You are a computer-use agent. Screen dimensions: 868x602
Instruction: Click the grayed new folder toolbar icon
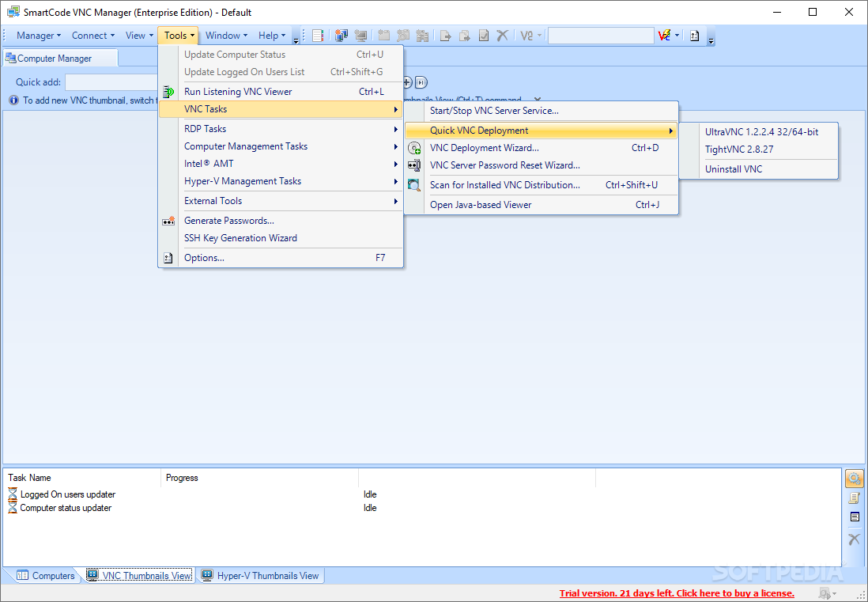383,36
